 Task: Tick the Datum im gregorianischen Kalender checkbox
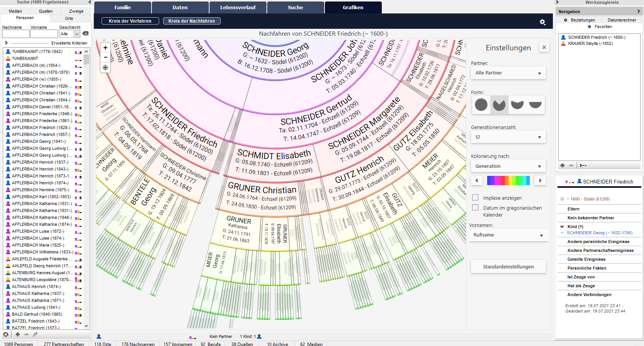[x=475, y=207]
